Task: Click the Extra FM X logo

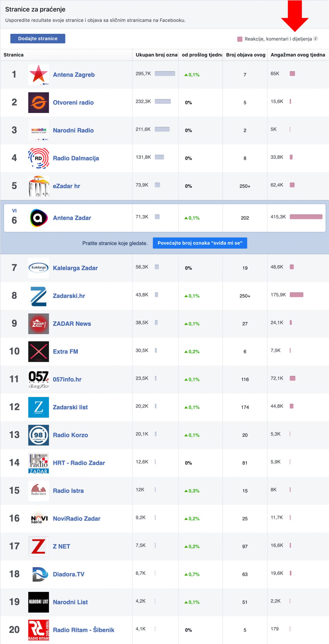Action: click(39, 351)
